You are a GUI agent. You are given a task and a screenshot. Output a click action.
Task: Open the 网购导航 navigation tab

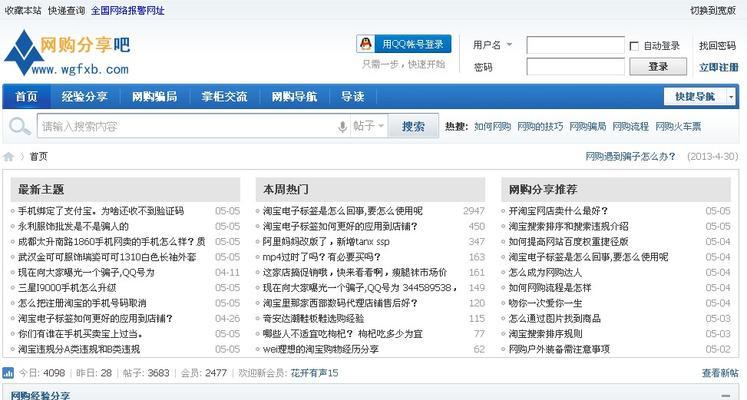tap(294, 97)
